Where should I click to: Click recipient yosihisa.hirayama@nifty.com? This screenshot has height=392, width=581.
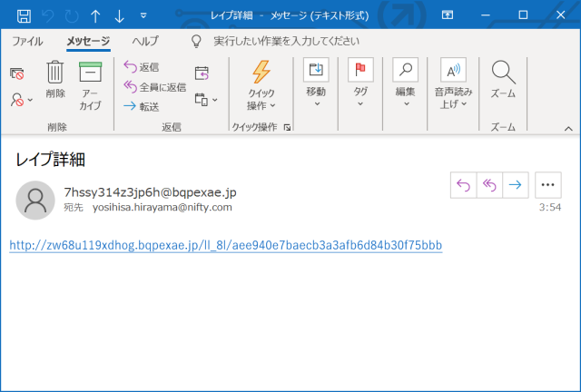162,207
